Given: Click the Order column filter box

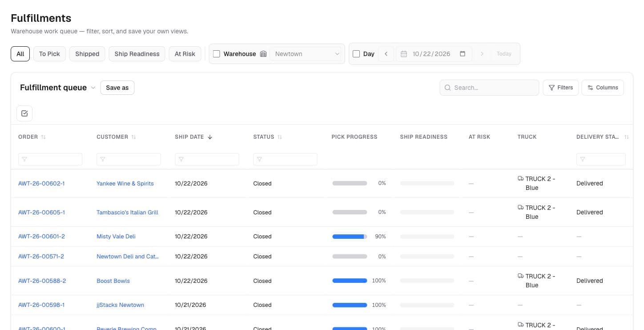Looking at the screenshot, I should [50, 159].
